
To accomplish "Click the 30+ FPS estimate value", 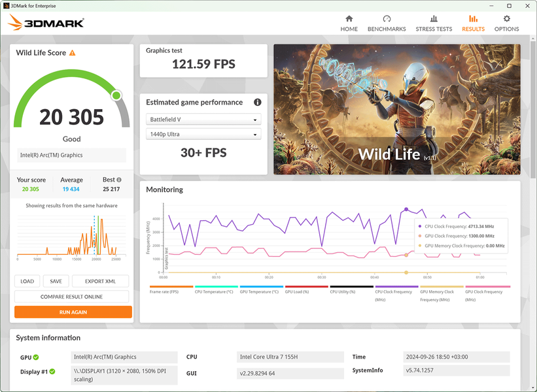I will tap(203, 153).
